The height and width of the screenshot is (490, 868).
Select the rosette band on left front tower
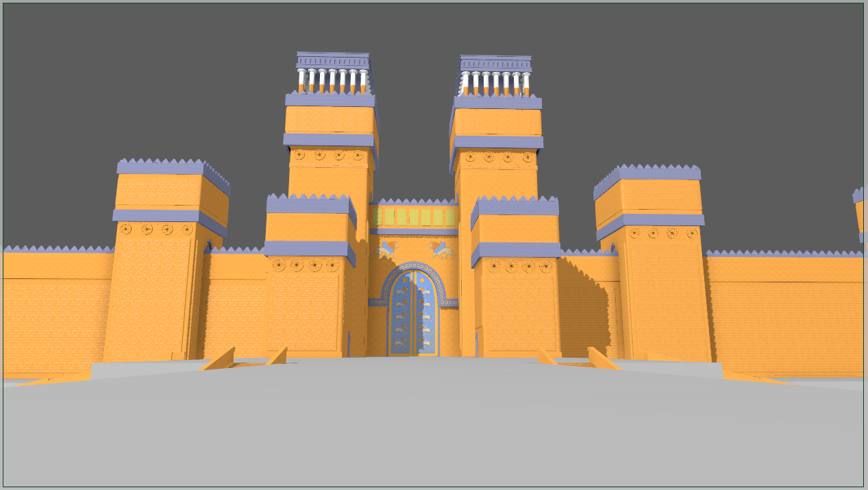(x=306, y=265)
